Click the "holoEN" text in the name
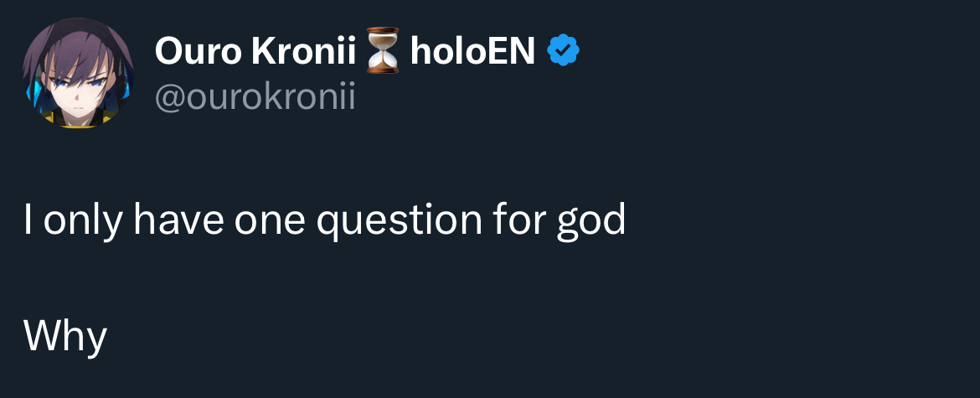 472,53
